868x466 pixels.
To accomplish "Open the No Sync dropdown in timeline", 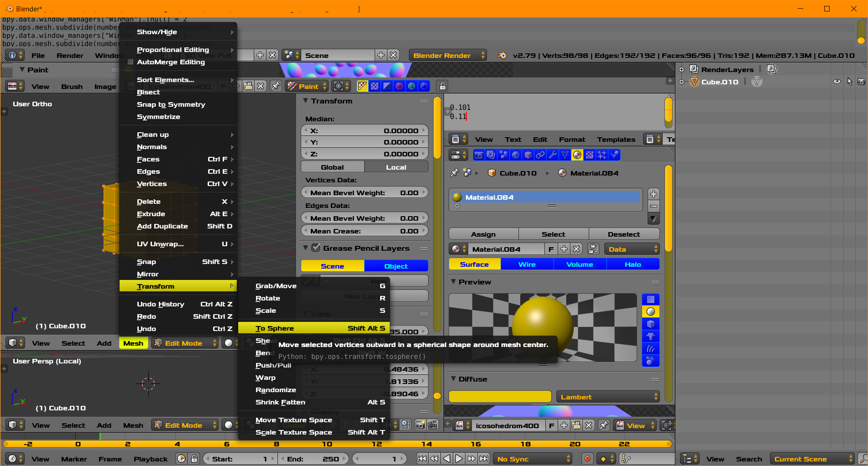I will pos(533,459).
